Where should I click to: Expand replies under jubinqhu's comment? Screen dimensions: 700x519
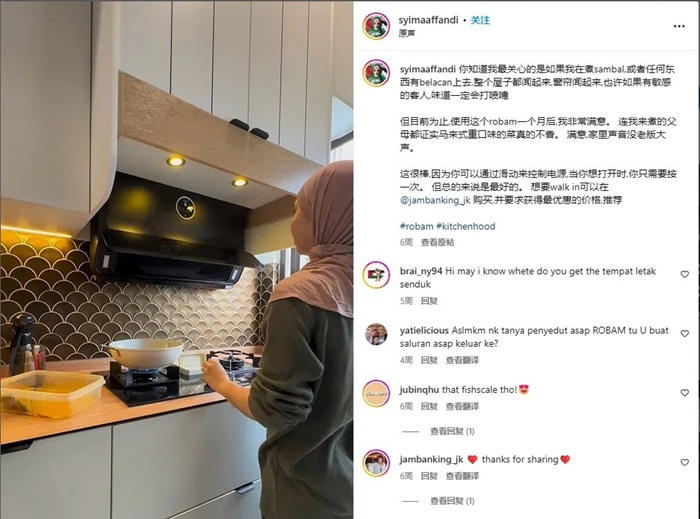pyautogui.click(x=452, y=431)
